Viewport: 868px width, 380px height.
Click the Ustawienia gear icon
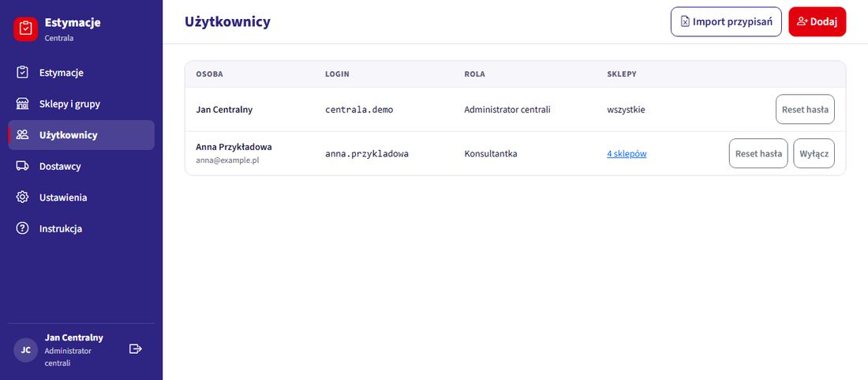22,198
